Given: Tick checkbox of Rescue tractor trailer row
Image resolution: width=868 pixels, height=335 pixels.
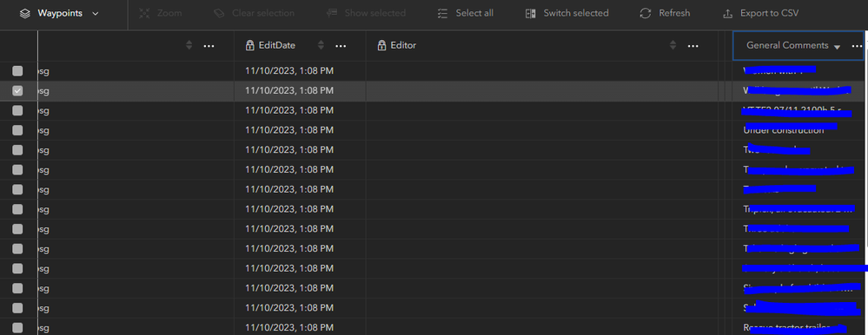Looking at the screenshot, I should pos(17,327).
